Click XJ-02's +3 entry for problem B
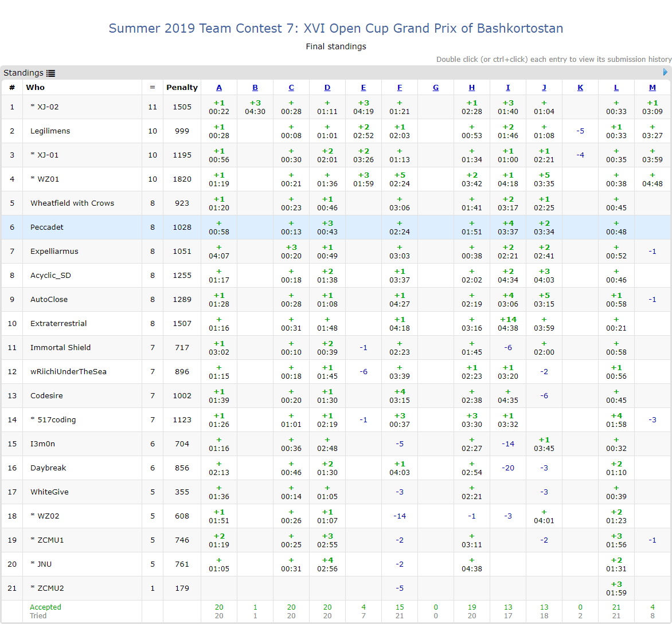This screenshot has width=672, height=624. (255, 107)
